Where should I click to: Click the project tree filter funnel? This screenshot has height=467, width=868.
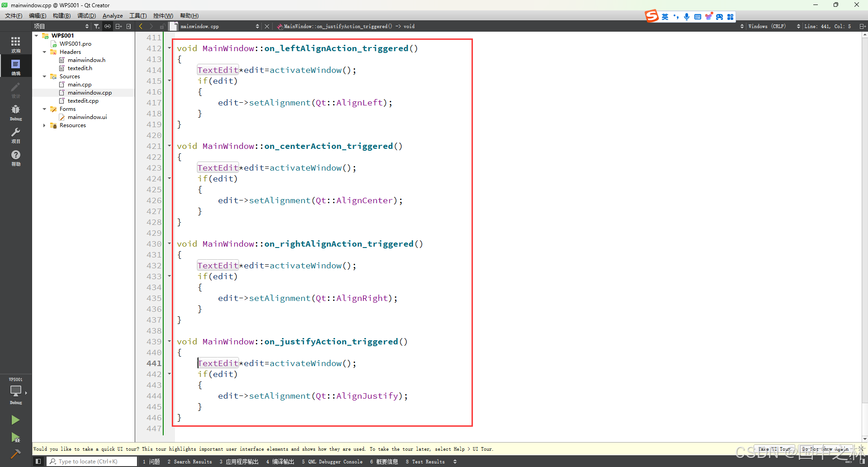coord(96,26)
